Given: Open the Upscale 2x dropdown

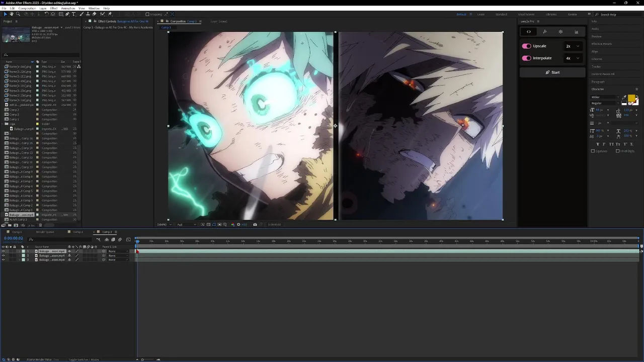Looking at the screenshot, I should pos(573,46).
